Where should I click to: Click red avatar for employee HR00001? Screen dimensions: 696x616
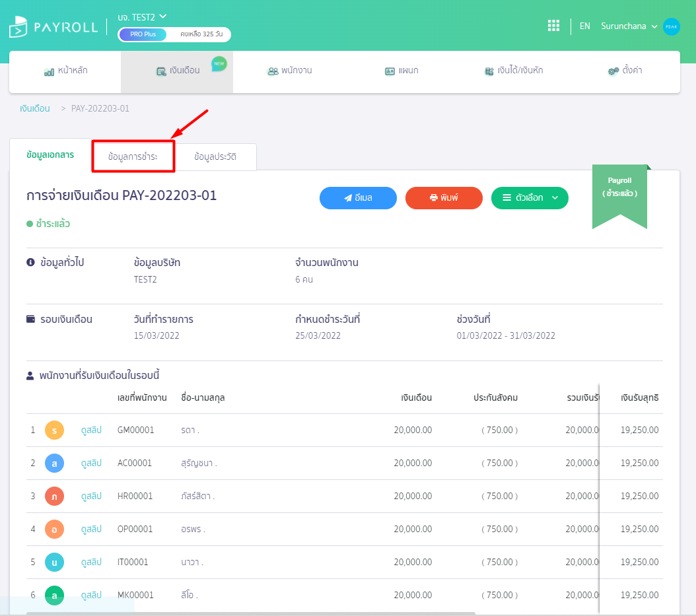click(x=54, y=496)
